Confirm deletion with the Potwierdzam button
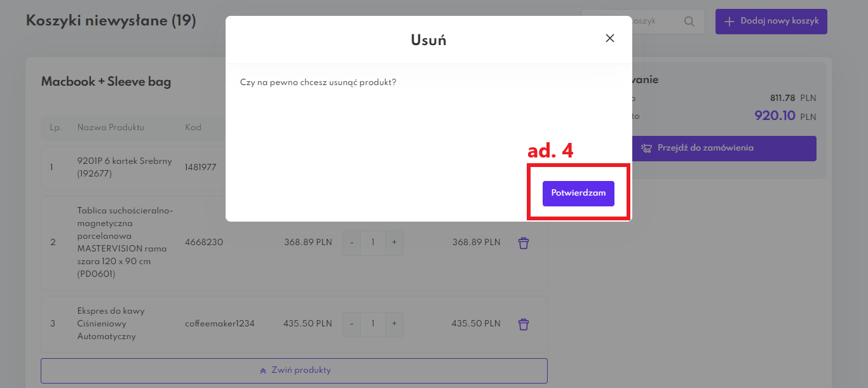The image size is (868, 388). coord(578,193)
